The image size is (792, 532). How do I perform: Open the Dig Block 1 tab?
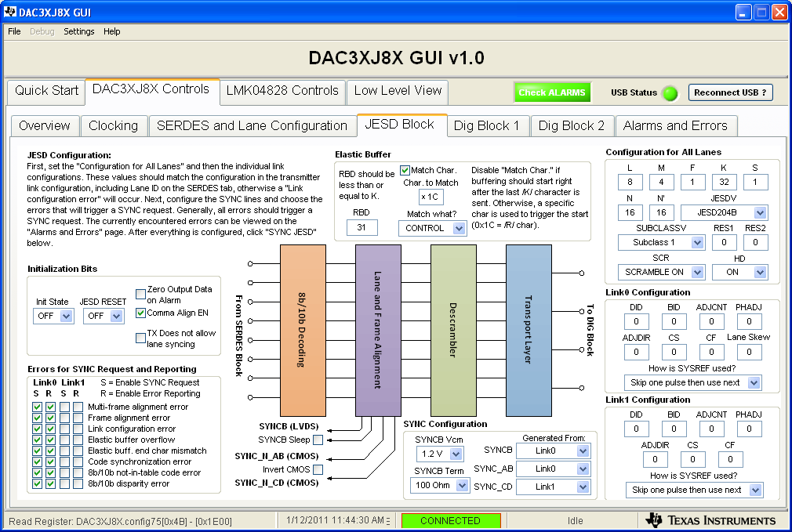click(486, 125)
